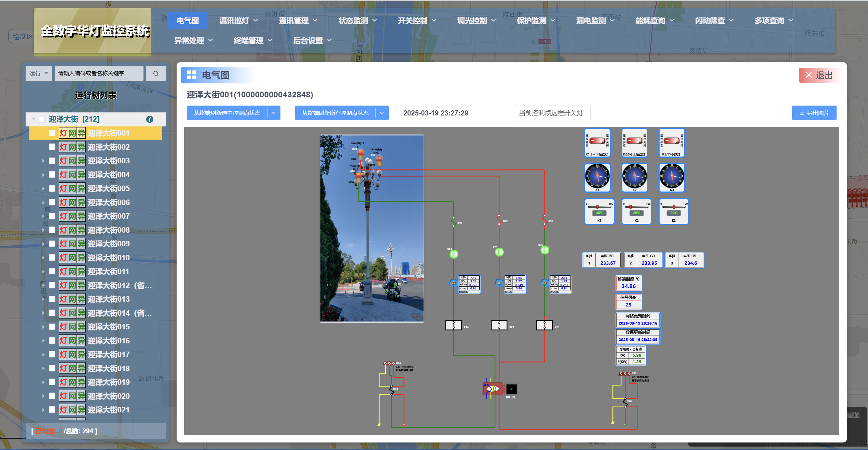Viewport: 868px width, 450px height.
Task: Collapse the 迎泽大街 [212] tree node
Action: coord(33,119)
